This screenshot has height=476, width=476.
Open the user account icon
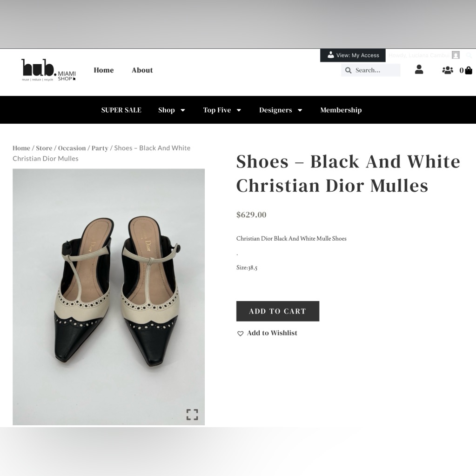coord(419,69)
